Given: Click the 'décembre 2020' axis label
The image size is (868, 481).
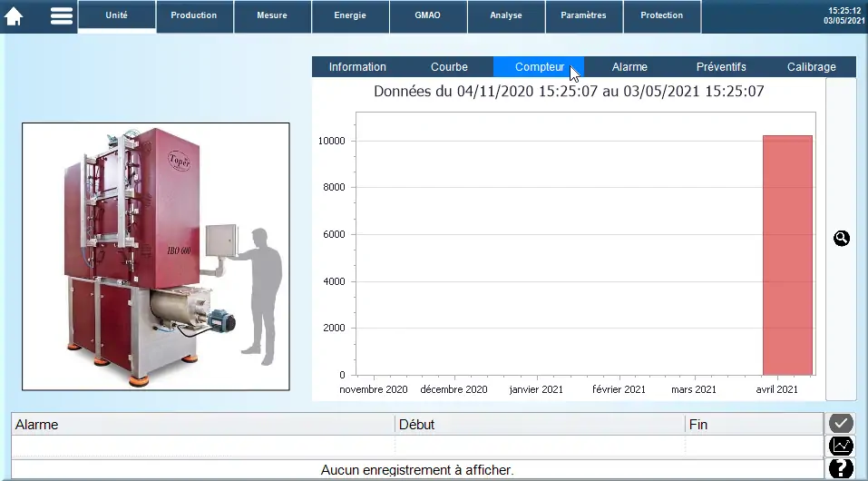Looking at the screenshot, I should pyautogui.click(x=454, y=389).
